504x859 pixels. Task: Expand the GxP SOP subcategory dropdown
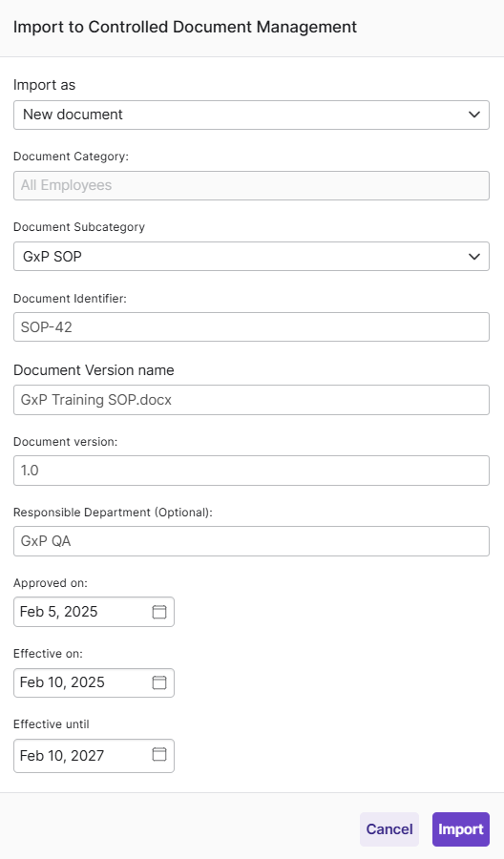(251, 257)
